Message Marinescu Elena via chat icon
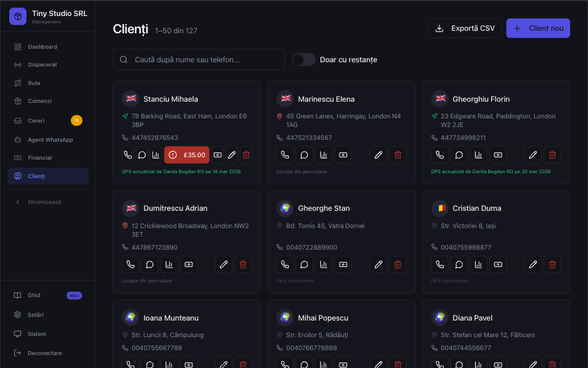Image resolution: width=588 pixels, height=368 pixels. pyautogui.click(x=304, y=155)
